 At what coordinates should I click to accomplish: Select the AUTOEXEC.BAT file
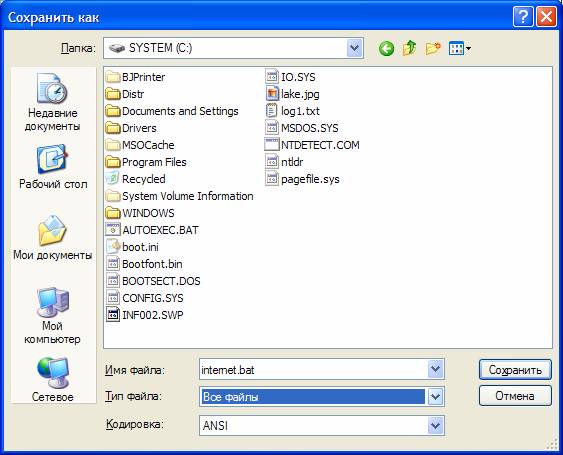pos(153,230)
